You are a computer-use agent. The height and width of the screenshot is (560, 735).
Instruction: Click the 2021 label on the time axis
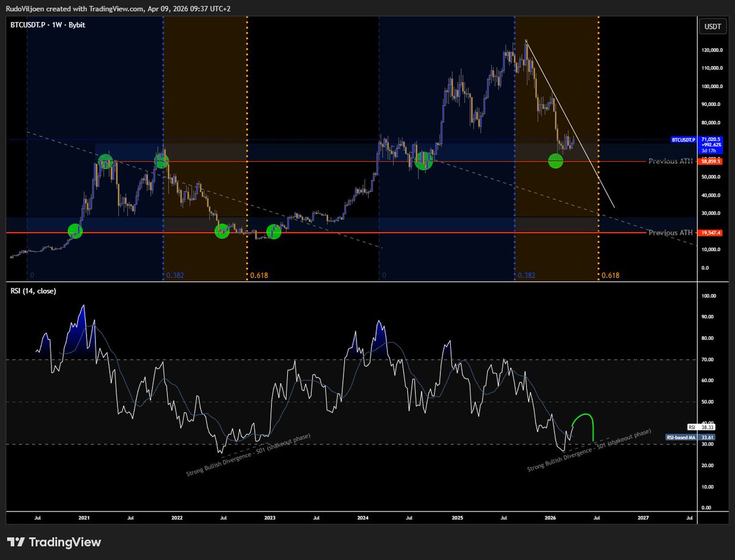(84, 518)
